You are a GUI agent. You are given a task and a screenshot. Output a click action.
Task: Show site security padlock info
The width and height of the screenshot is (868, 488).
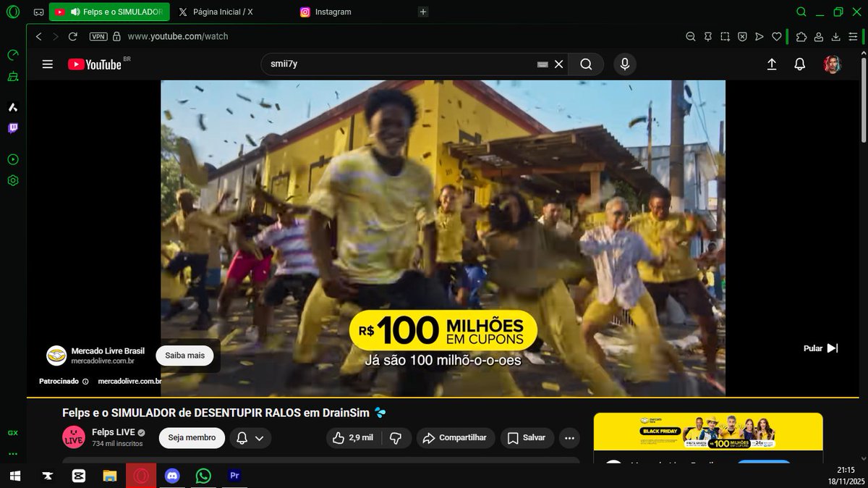point(116,36)
